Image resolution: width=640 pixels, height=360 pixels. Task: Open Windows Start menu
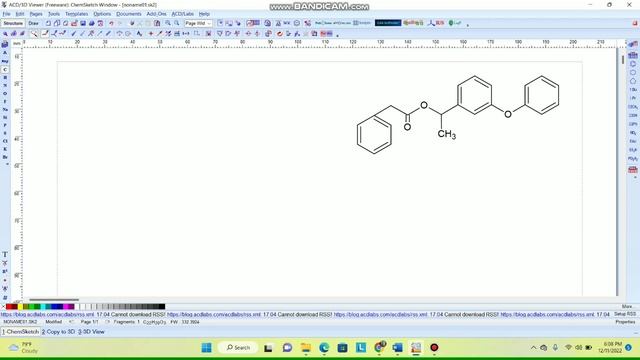click(207, 347)
